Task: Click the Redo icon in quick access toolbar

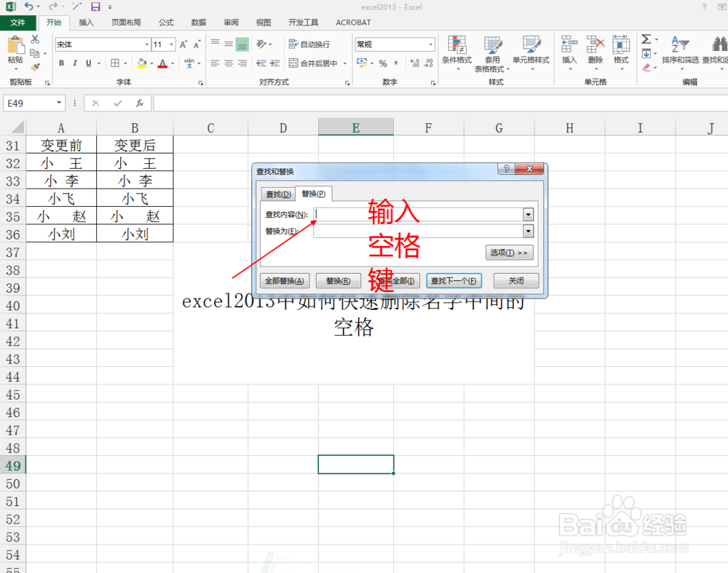Action: pos(53,7)
